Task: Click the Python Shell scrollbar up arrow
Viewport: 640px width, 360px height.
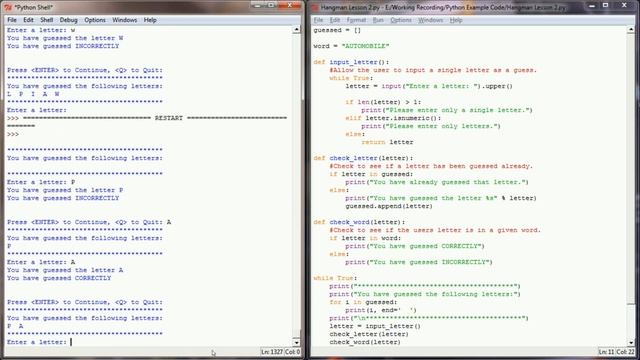Action: (297, 29)
